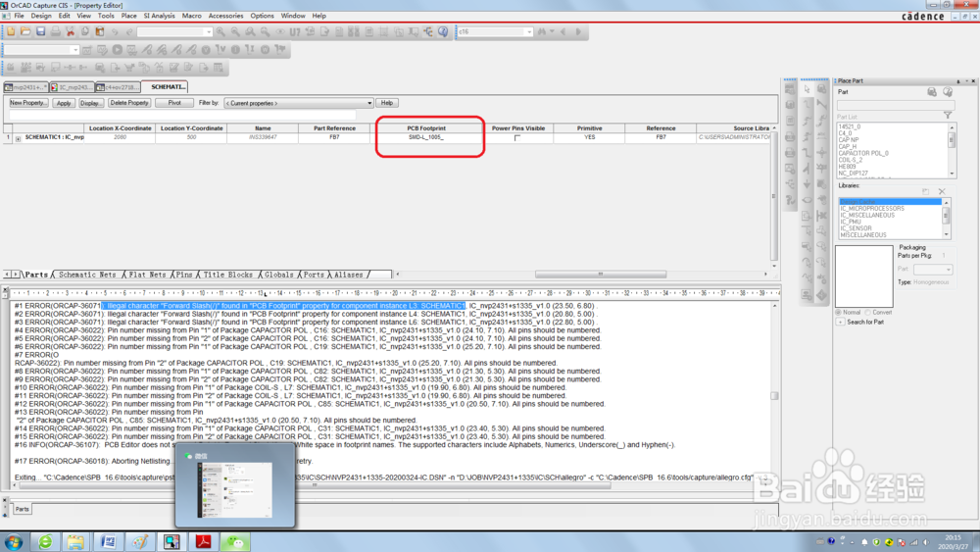The width and height of the screenshot is (980, 552).
Task: Click the Print toolbar icon
Action: click(56, 31)
